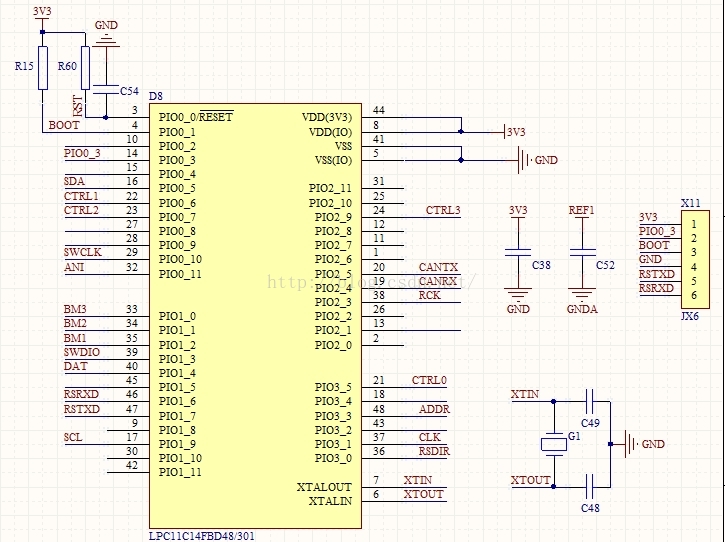Screen dimensions: 725x542
Task: Select the C38 capacitor symbol
Action: pos(518,253)
